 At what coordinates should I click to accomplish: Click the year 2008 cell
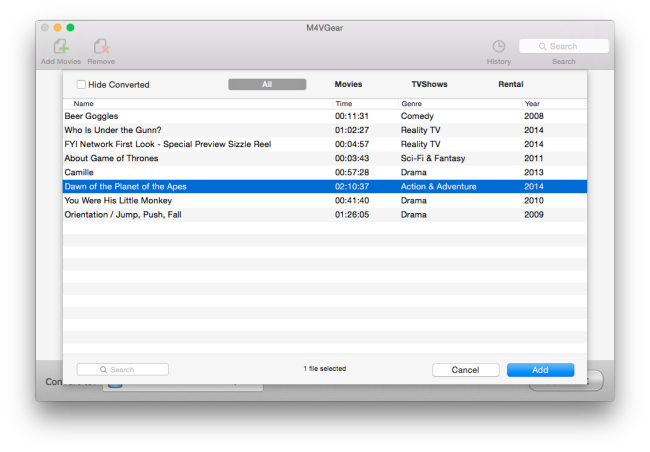pyautogui.click(x=534, y=116)
